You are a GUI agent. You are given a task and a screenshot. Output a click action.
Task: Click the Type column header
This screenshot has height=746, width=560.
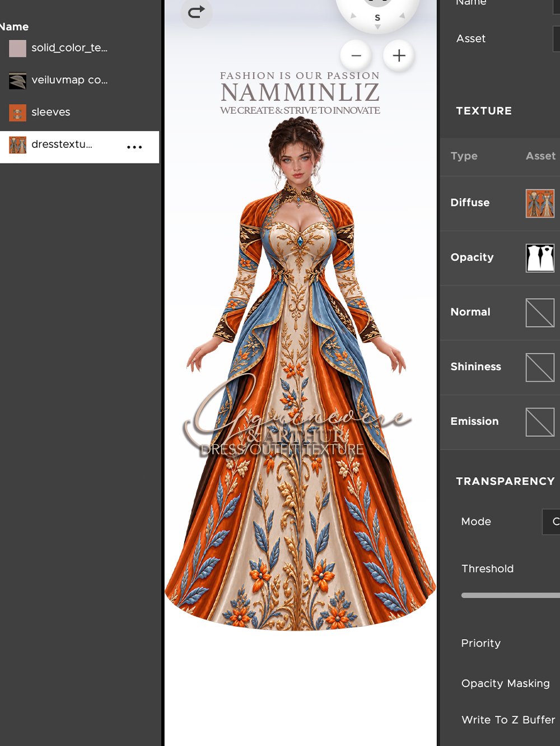tap(464, 156)
